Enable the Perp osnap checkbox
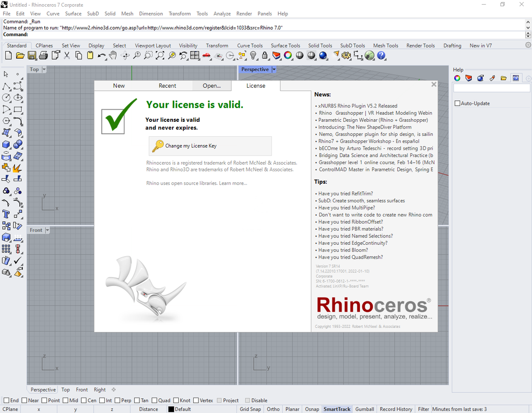Image resolution: width=532 pixels, height=413 pixels. [x=117, y=401]
